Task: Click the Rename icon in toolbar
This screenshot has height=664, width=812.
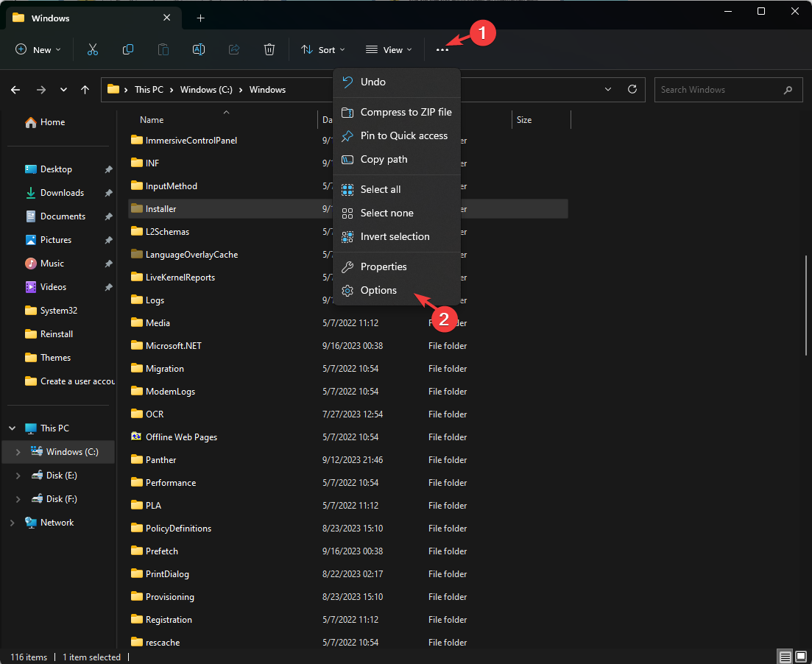Action: (x=198, y=50)
